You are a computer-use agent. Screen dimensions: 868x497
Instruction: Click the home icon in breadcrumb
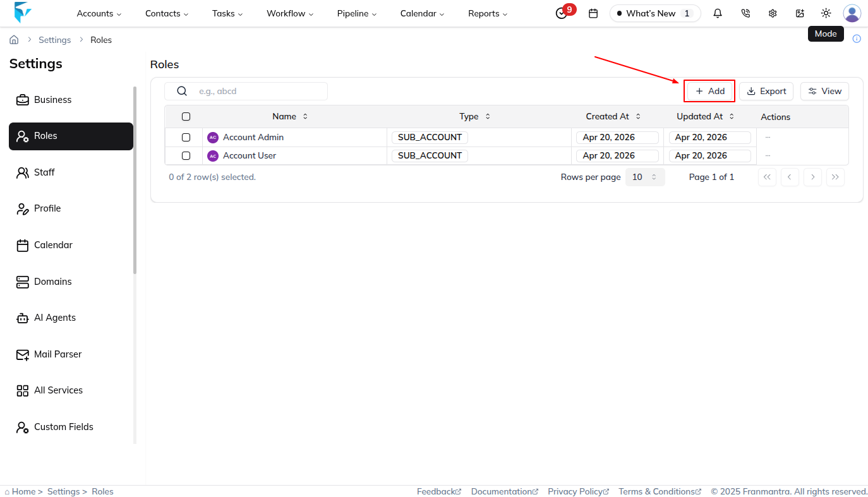(14, 40)
